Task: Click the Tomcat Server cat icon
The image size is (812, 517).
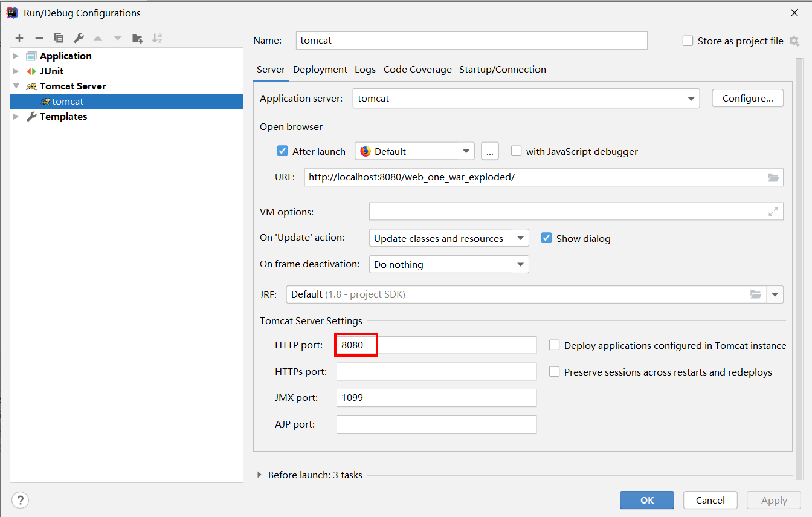Action: (31, 86)
